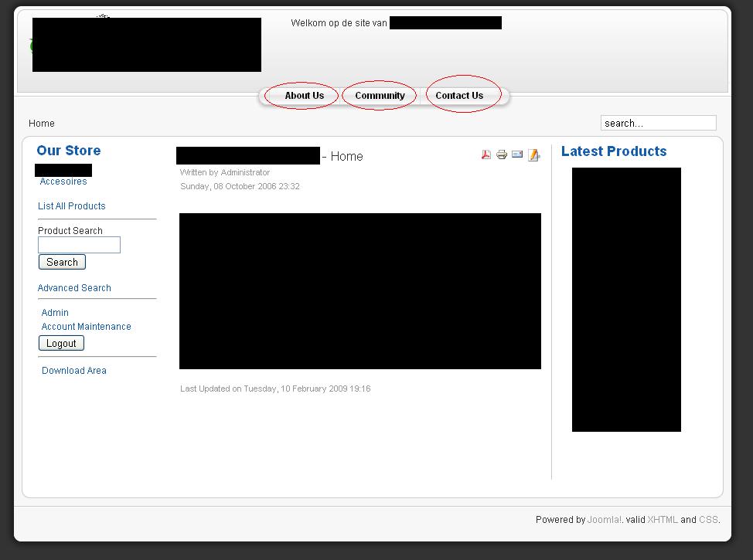753x560 pixels.
Task: Click the Search button
Action: [x=62, y=262]
